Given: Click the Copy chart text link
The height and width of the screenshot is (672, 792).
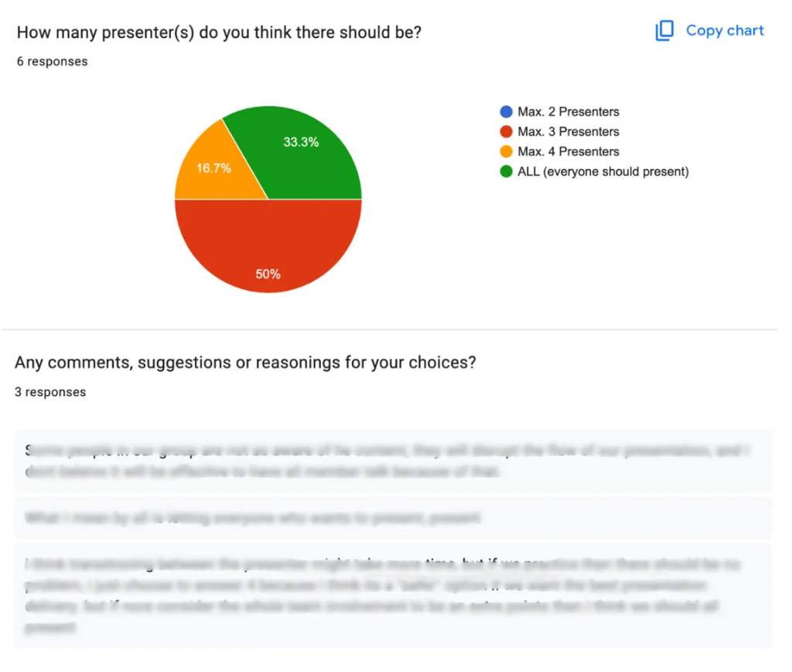Looking at the screenshot, I should [x=725, y=30].
